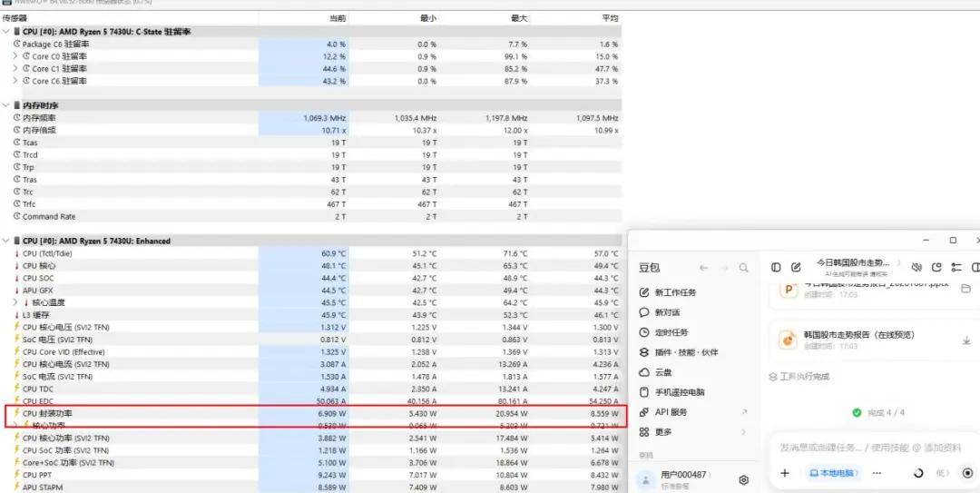This screenshot has height=493, width=980.
Task: Click the muted speaker icon in chat header
Action: click(916, 267)
